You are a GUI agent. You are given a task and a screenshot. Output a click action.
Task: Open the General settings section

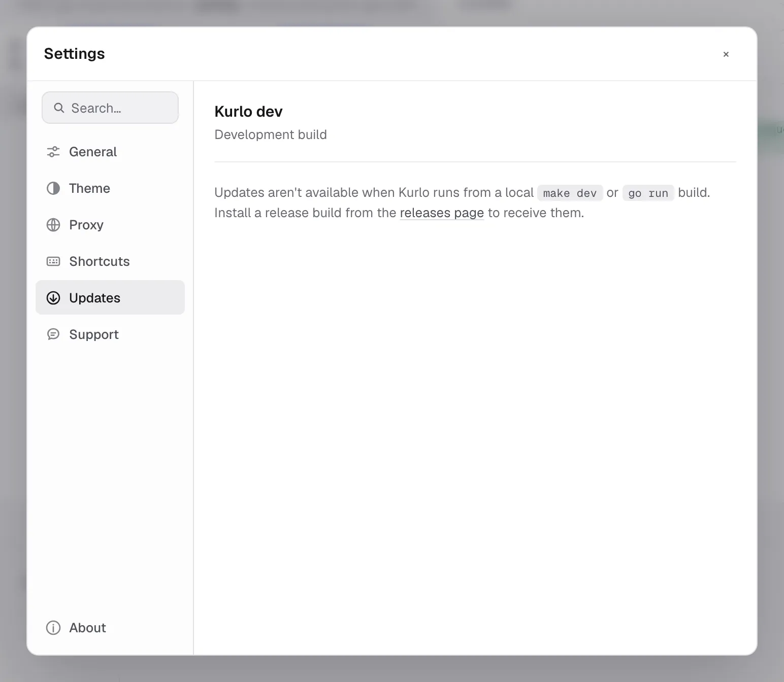[110, 152]
